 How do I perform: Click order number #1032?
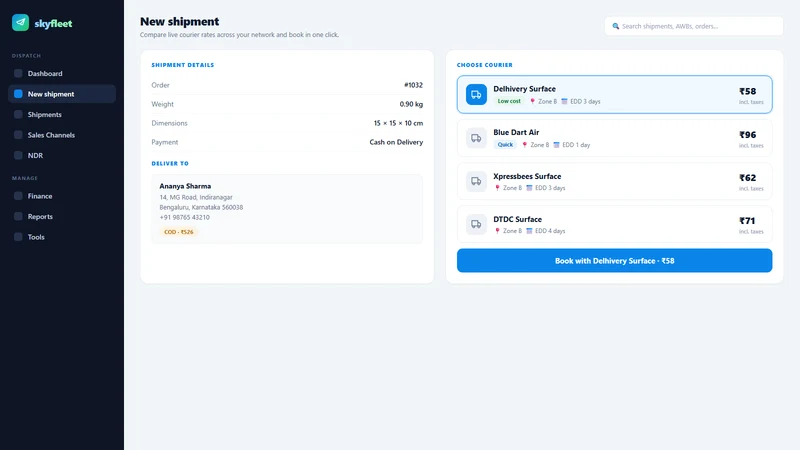(x=413, y=85)
